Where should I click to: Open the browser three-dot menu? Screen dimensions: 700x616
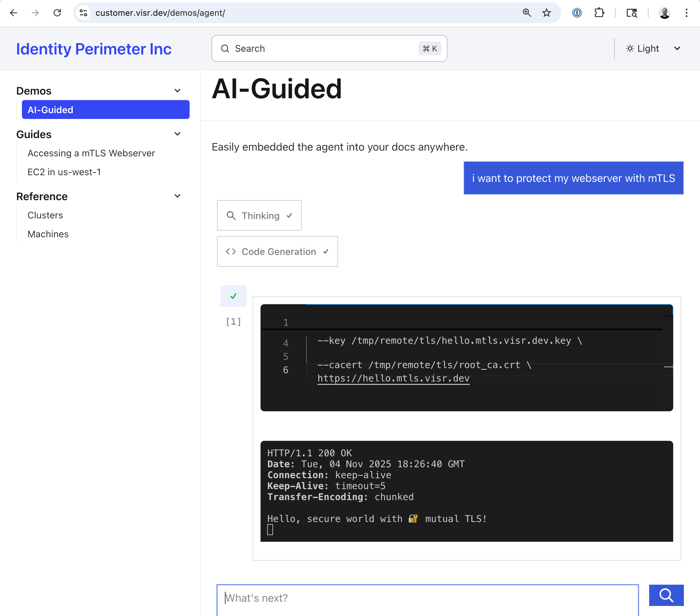(686, 13)
